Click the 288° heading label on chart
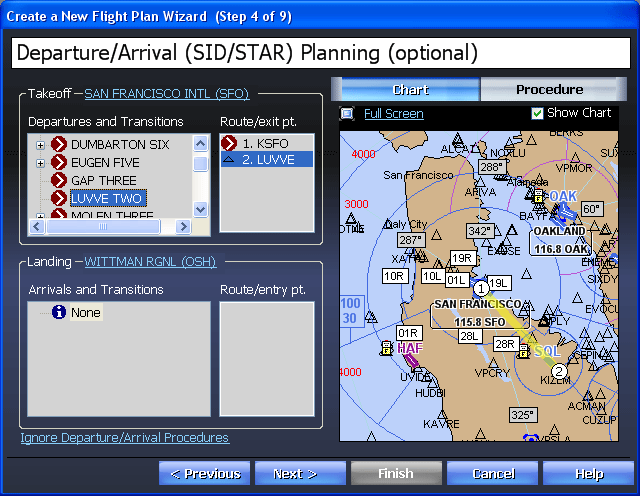The width and height of the screenshot is (640, 496). point(492,167)
